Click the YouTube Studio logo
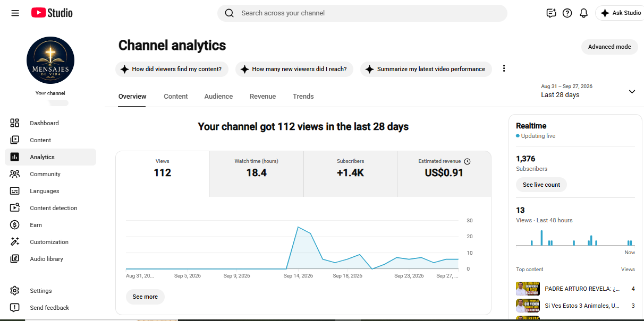Viewport: 644px width, 321px height. [x=52, y=13]
